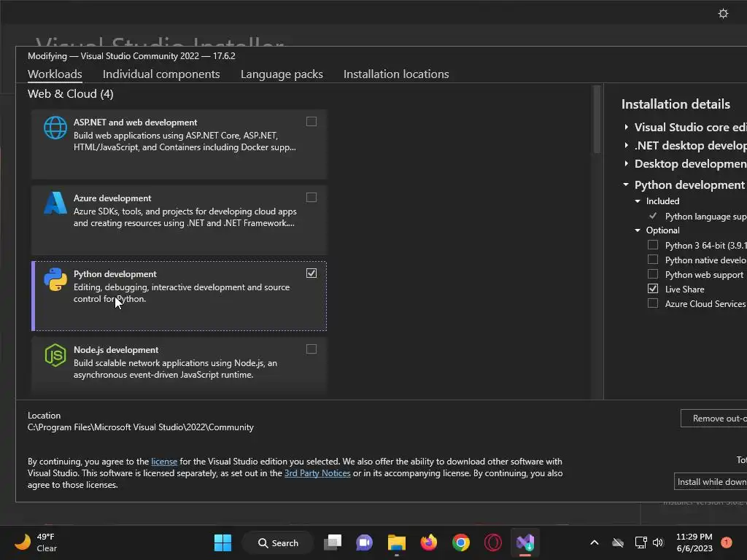Open the 3rd Party Notices link

(x=317, y=473)
